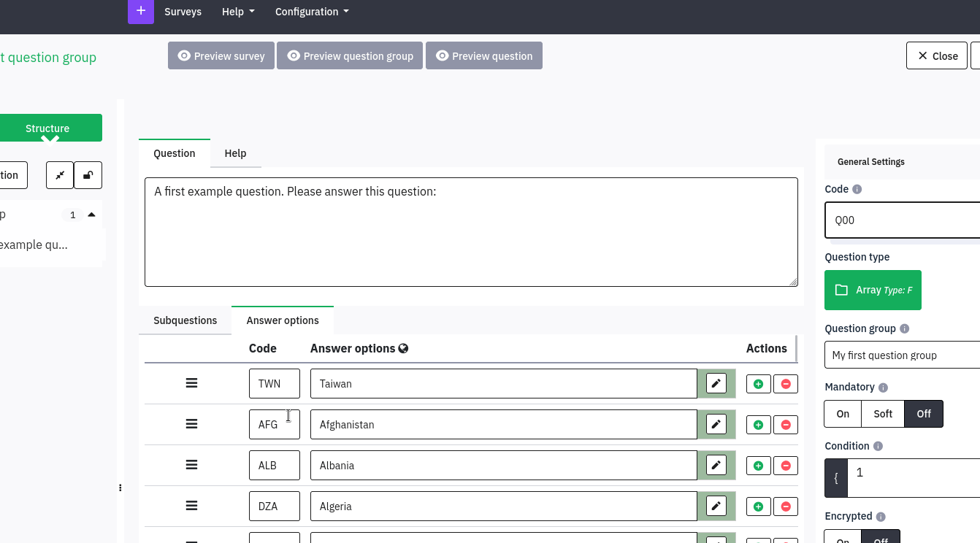Click the purple plus create button
This screenshot has width=980, height=543.
coord(141,11)
